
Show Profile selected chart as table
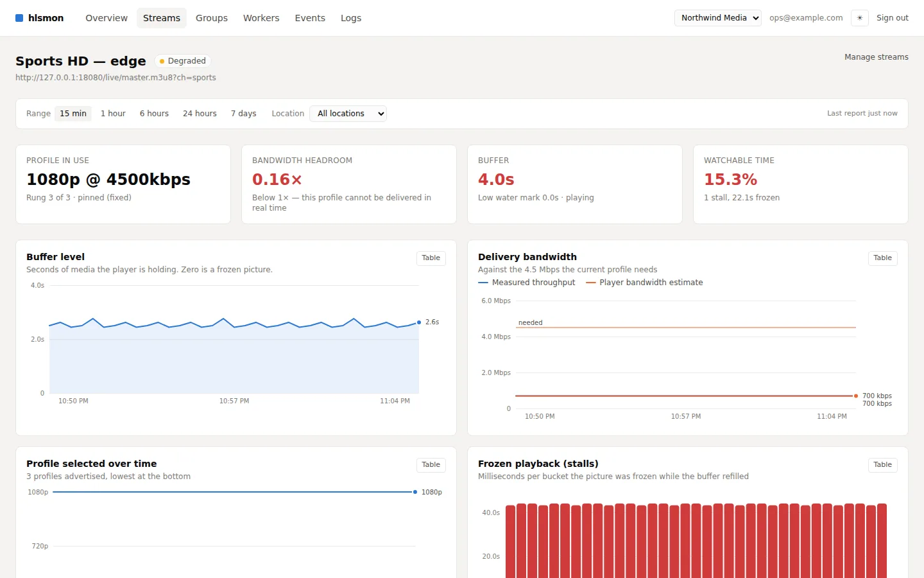(x=431, y=465)
